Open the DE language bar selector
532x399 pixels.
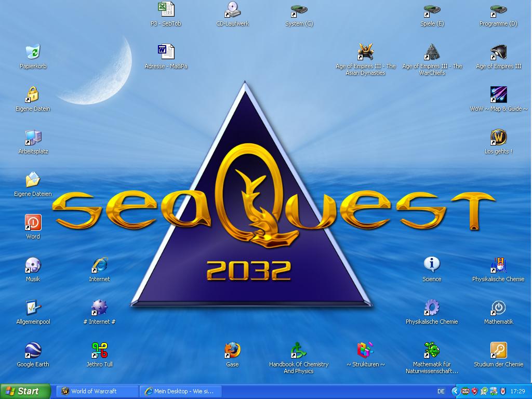click(x=441, y=391)
